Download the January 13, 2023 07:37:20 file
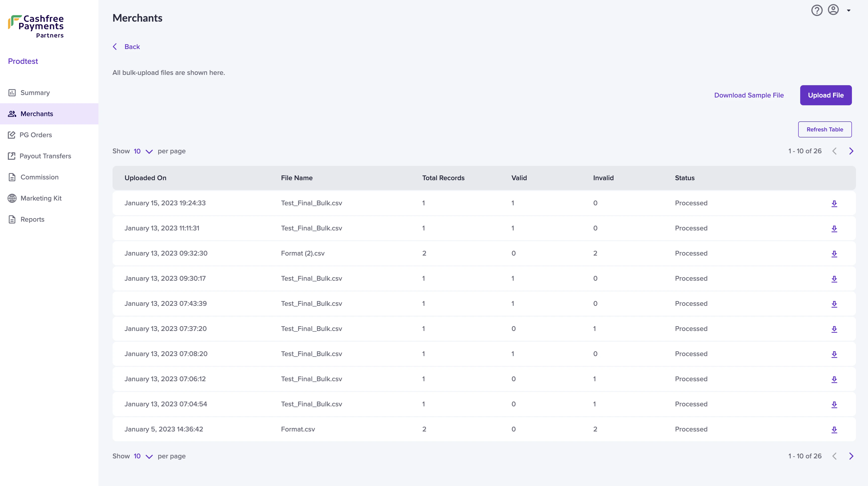This screenshot has height=486, width=868. pos(834,329)
